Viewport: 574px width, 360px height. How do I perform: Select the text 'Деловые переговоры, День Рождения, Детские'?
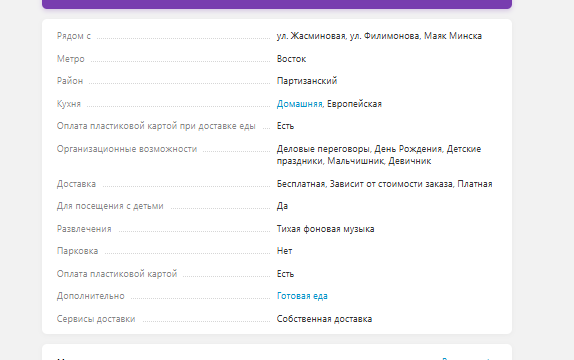pos(379,149)
